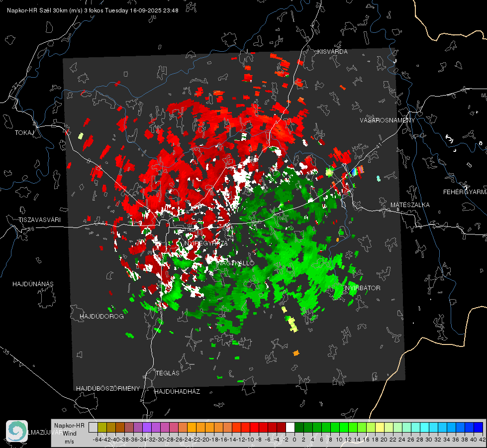Click the multicolored rainbow echo south of Vásárosnamény
Image resolution: width=487 pixels, height=448 pixels.
pos(357,171)
